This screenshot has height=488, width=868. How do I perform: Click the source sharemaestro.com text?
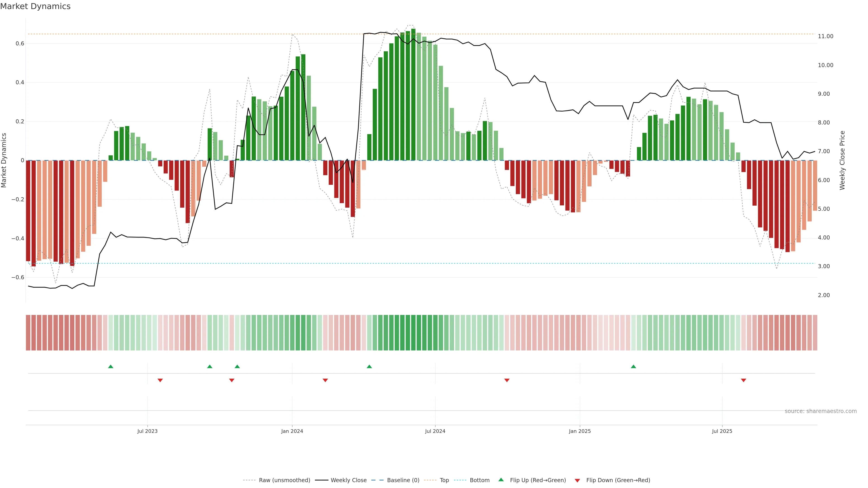coord(821,411)
